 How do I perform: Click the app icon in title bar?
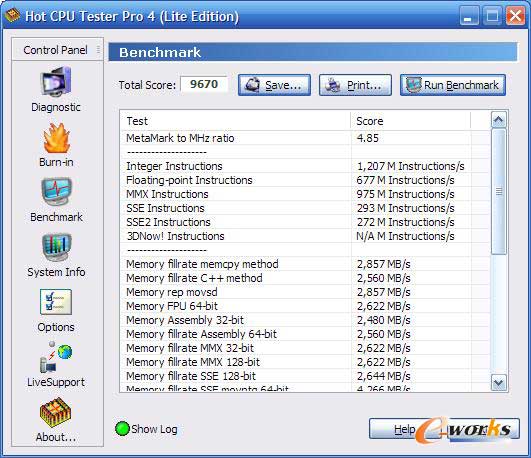click(12, 16)
